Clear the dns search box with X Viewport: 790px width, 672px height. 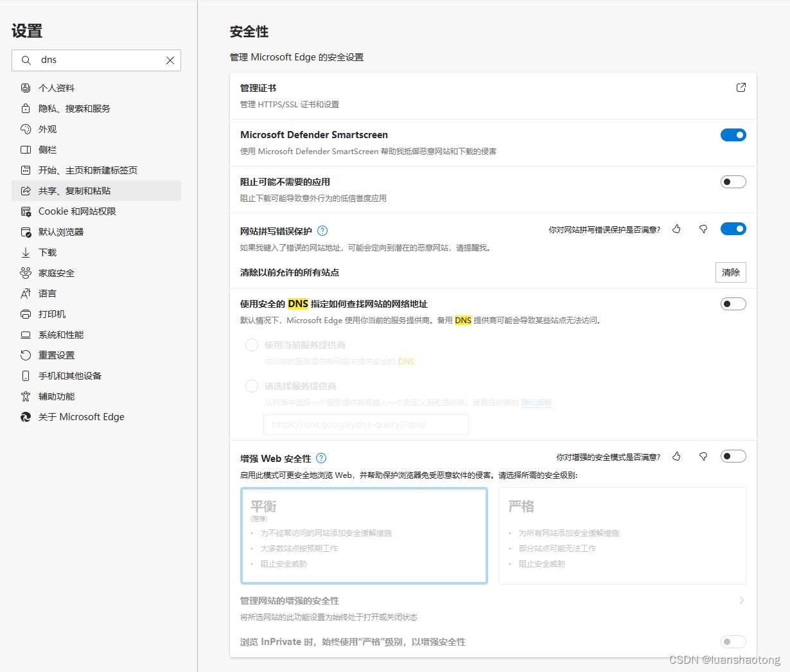[x=170, y=60]
